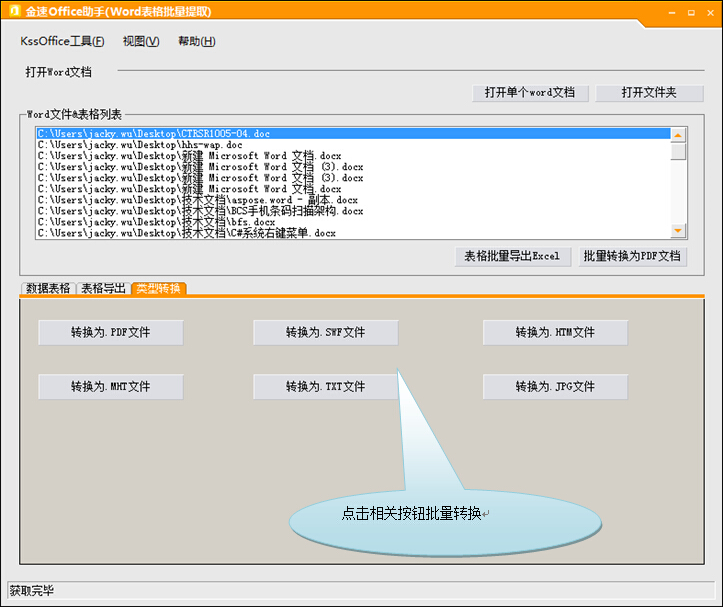Select aspose.word - 副本.docx row
Image resolution: width=723 pixels, height=607 pixels.
(353, 200)
